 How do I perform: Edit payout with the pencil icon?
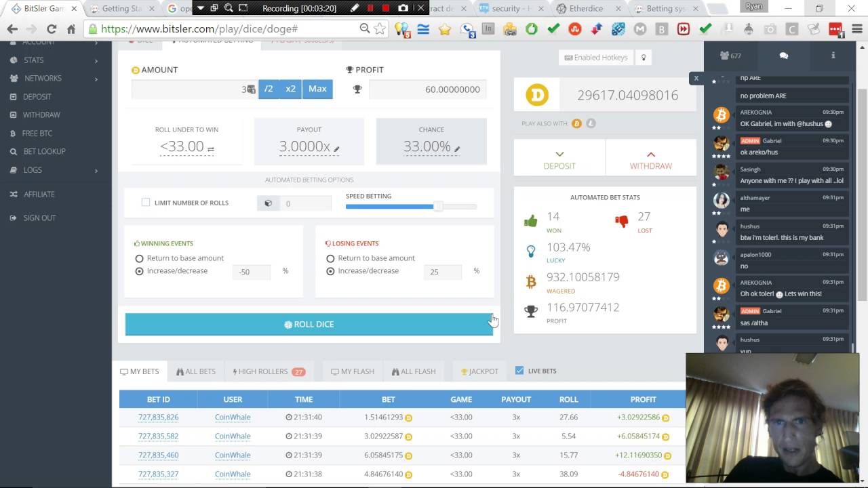tap(336, 149)
